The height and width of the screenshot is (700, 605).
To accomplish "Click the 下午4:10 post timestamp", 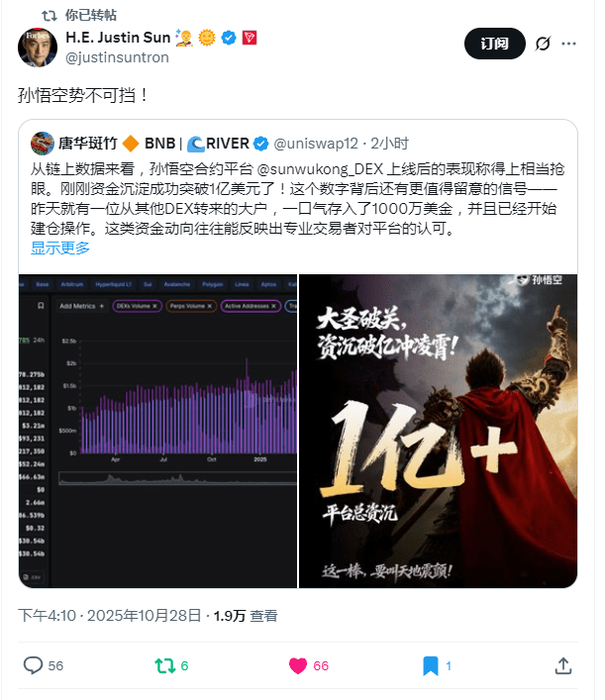I will tap(47, 616).
